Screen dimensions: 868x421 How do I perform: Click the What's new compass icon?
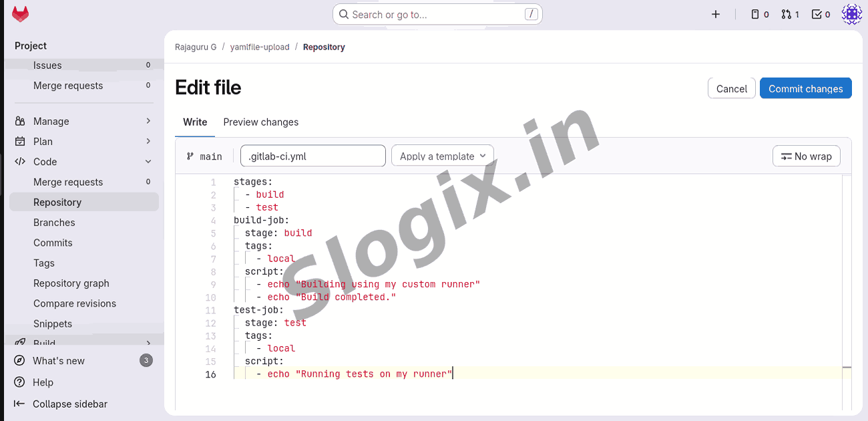20,361
